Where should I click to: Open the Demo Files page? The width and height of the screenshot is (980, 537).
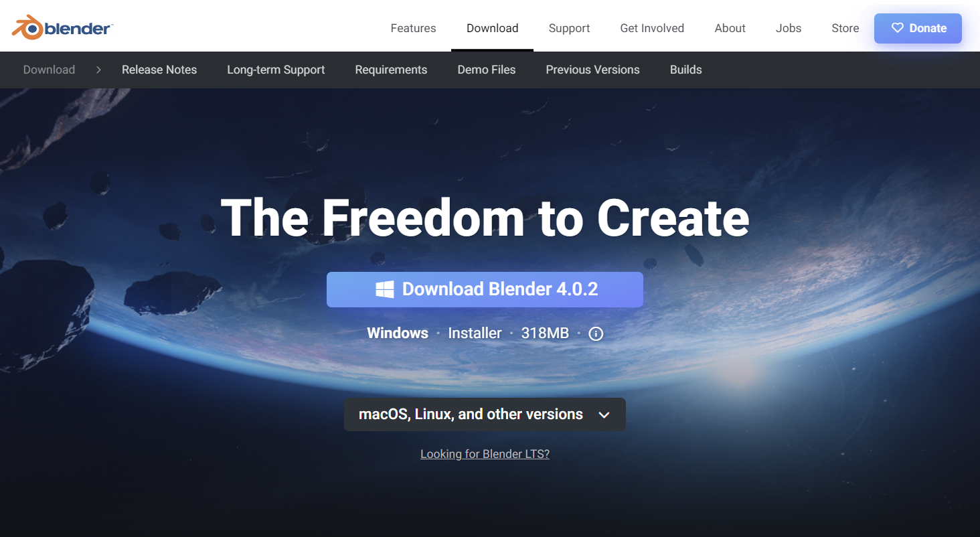click(487, 70)
